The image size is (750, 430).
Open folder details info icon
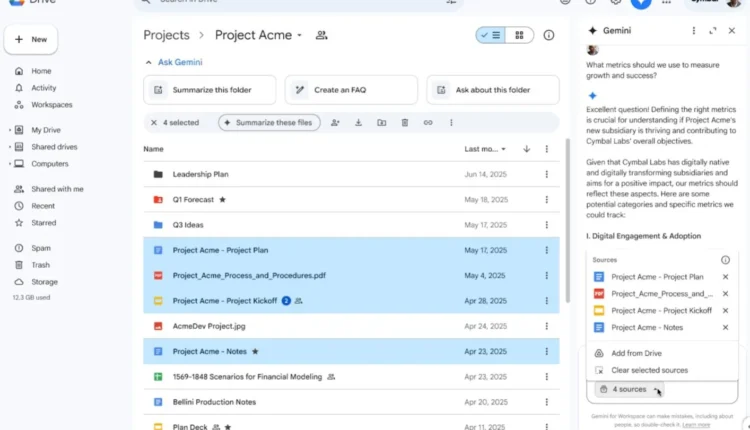(549, 35)
